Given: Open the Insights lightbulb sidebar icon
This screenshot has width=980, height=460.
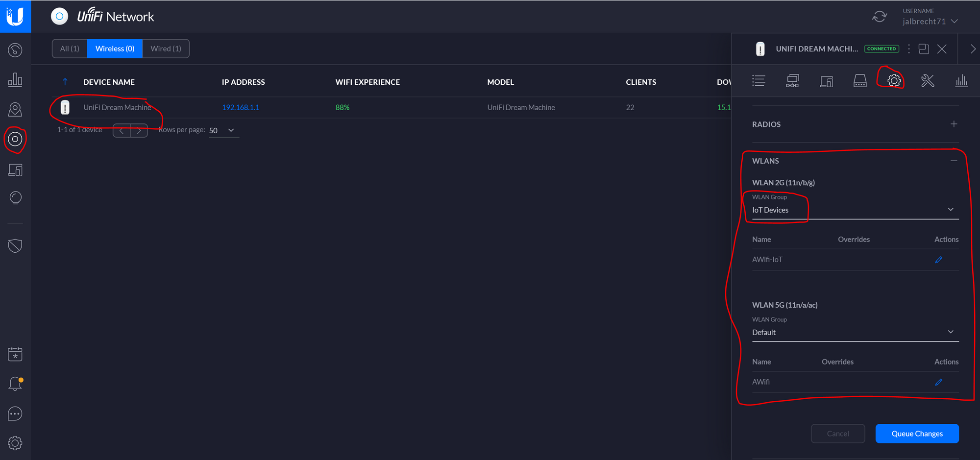Looking at the screenshot, I should tap(15, 198).
